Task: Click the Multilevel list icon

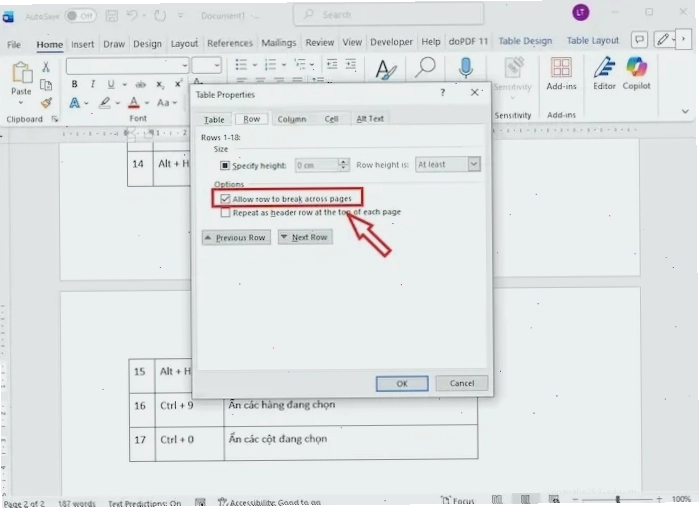Action: (300, 65)
